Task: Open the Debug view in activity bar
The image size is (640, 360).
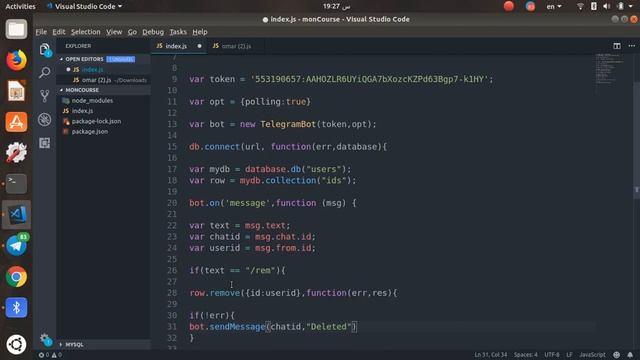Action: tap(44, 120)
